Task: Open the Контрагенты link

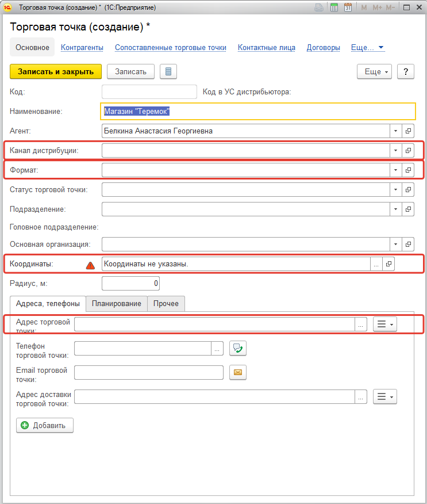Action: click(82, 48)
